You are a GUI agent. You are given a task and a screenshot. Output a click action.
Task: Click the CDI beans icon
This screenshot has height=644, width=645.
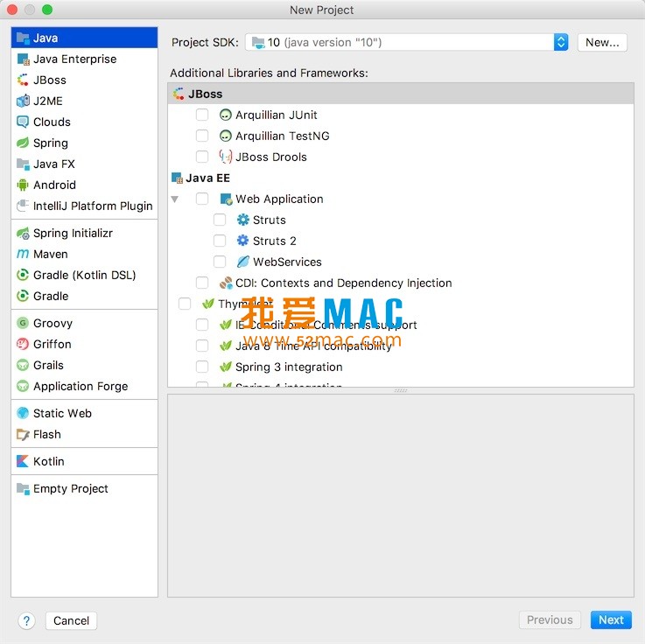click(x=226, y=283)
